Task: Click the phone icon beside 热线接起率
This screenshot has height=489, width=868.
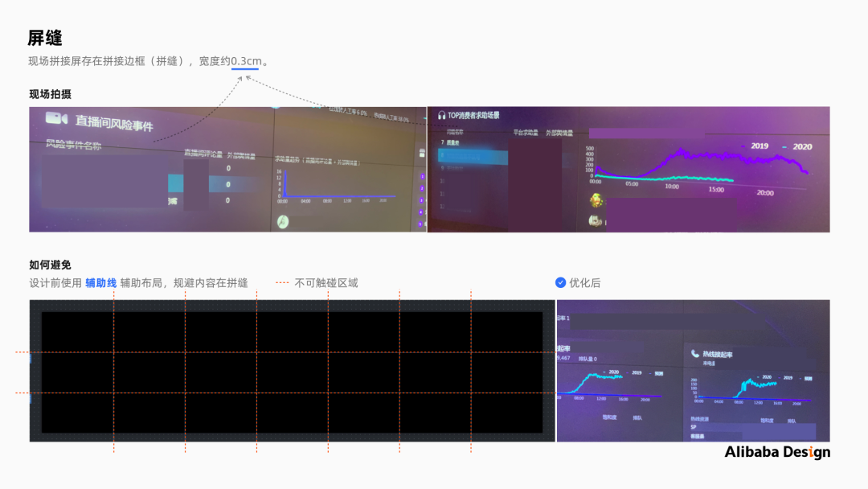Action: [694, 353]
